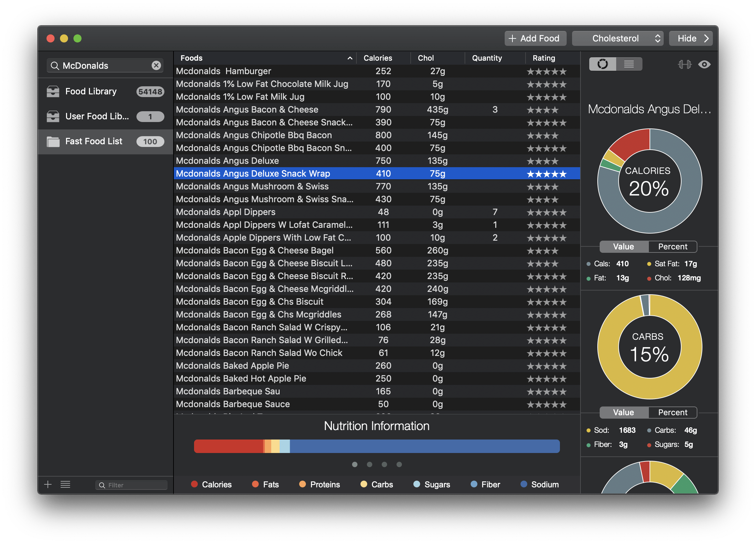756x544 pixels.
Task: Select Value tab under Carbs chart
Action: [624, 413]
